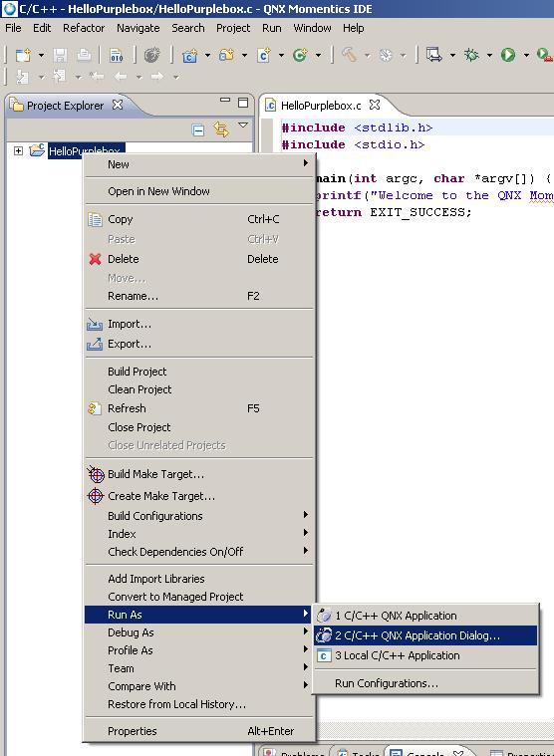Select Build Project in context menu

click(199, 372)
